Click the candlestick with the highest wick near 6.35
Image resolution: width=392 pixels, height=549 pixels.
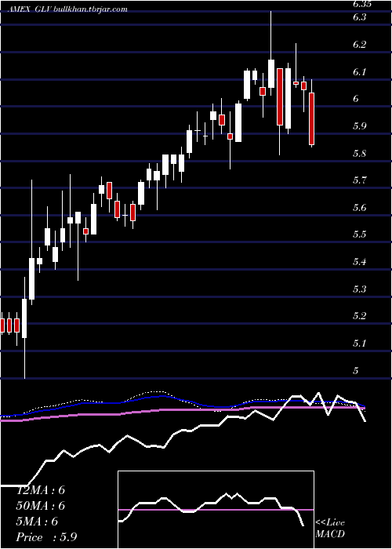click(x=271, y=53)
